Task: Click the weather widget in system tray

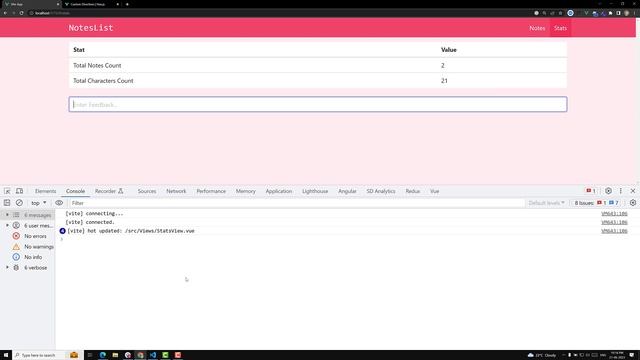Action: (542, 355)
